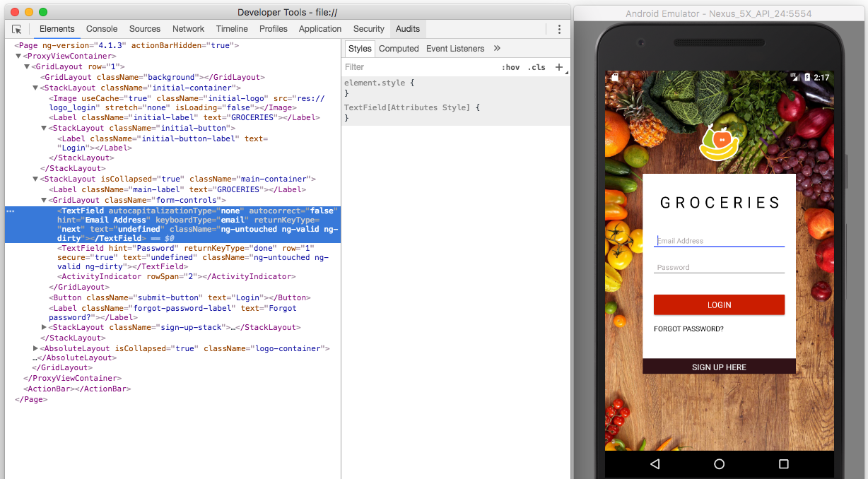Switch to the Network tab
The height and width of the screenshot is (479, 868).
pos(188,29)
